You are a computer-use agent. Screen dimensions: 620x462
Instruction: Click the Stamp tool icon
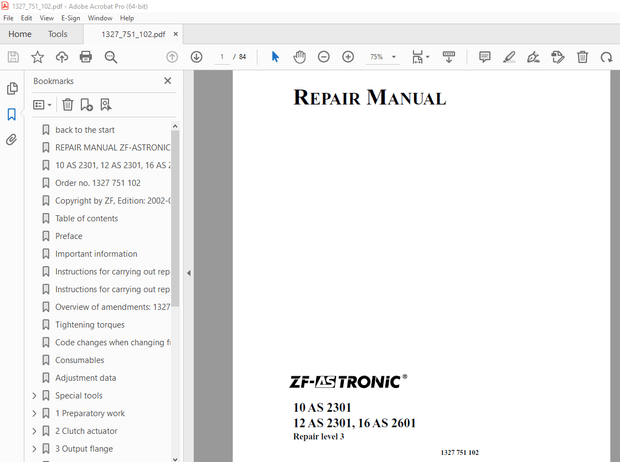pos(558,57)
